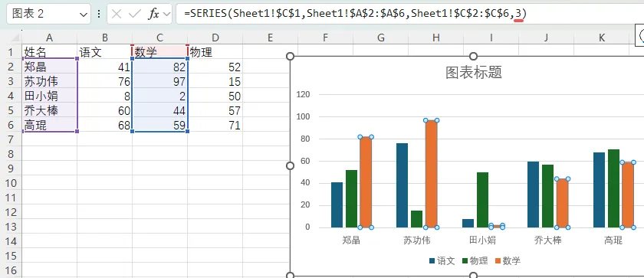Click cell containing 语文 header
This screenshot has width=644, height=278.
click(x=105, y=52)
